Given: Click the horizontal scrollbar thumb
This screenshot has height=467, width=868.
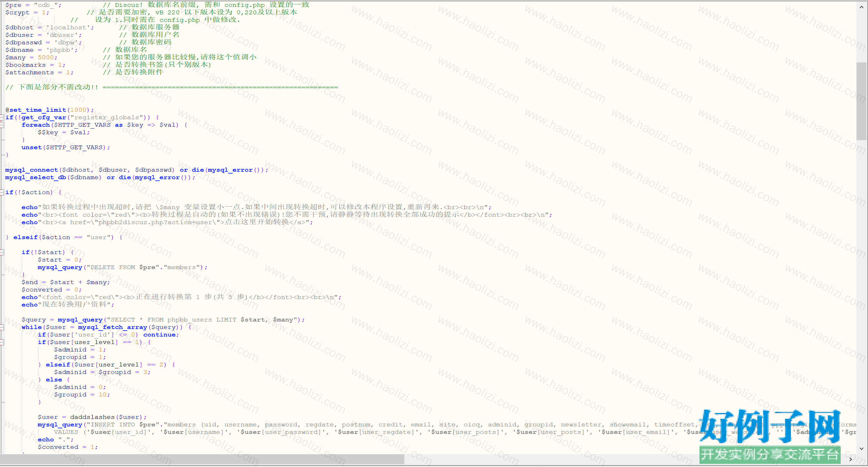Looking at the screenshot, I should coord(202,459).
